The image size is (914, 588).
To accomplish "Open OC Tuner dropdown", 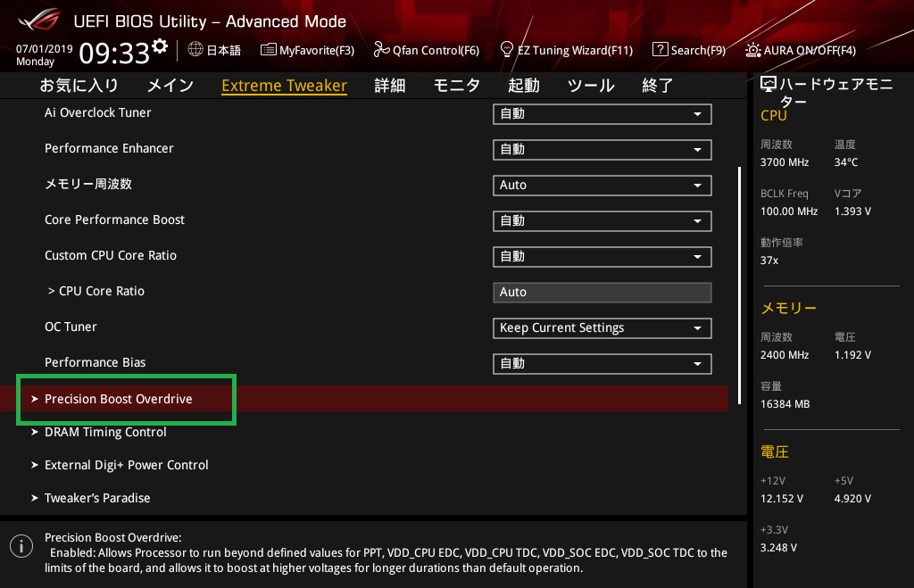I will click(602, 328).
